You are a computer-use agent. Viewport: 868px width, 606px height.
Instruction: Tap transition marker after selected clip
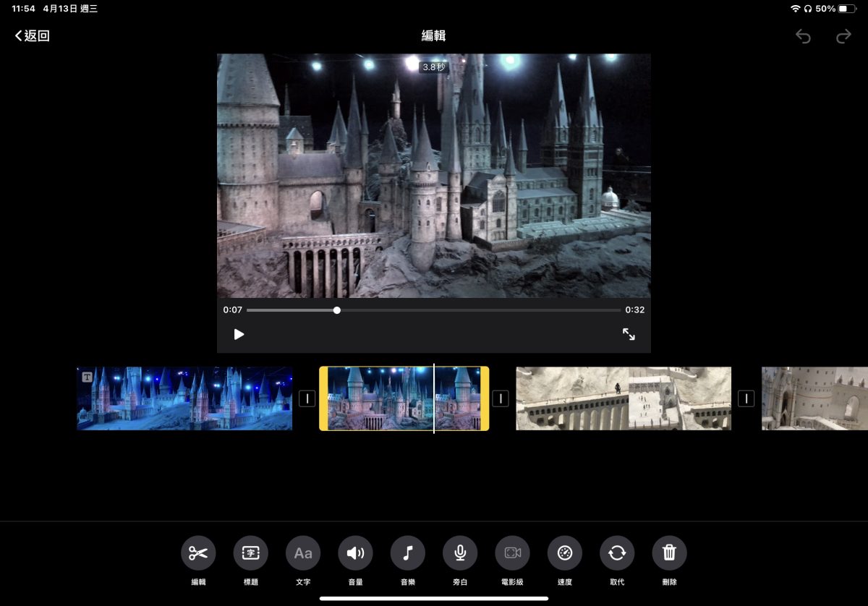501,398
